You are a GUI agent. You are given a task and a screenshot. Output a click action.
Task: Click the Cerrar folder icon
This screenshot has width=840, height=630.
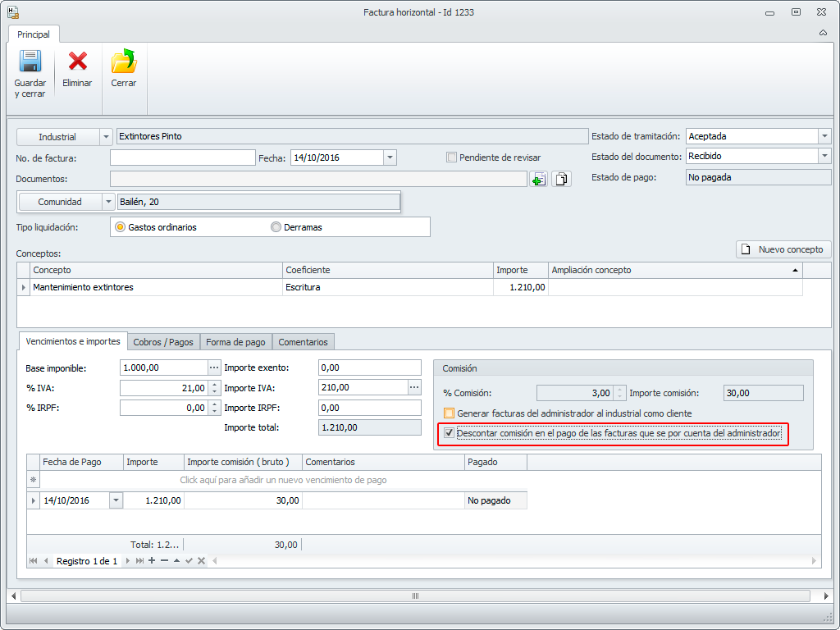(124, 62)
